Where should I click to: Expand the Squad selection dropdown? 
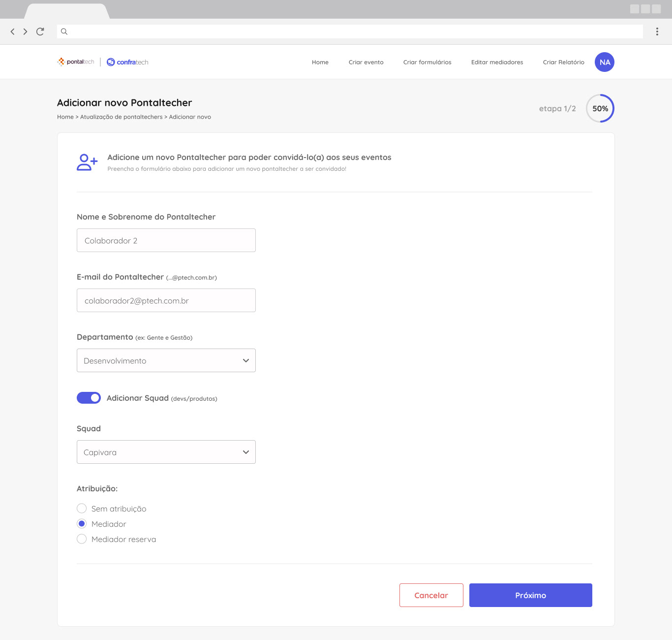point(166,451)
